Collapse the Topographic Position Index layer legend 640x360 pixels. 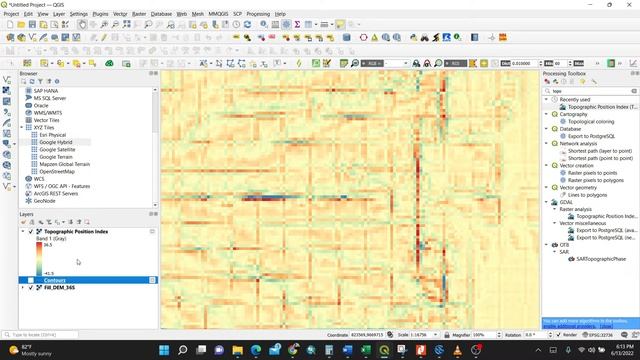(23, 231)
